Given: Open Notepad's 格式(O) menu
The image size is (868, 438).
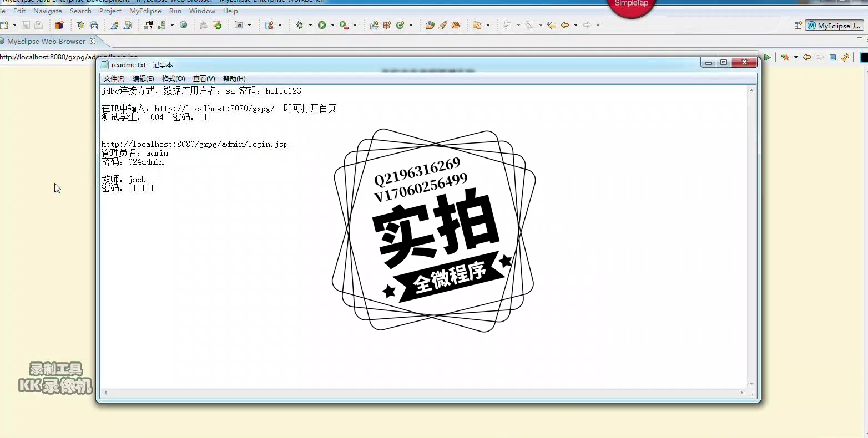Looking at the screenshot, I should coord(174,79).
